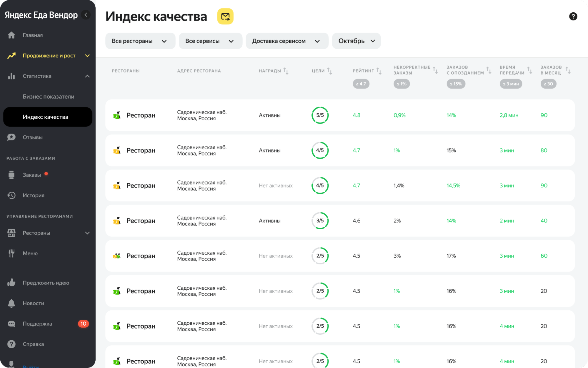
Task: Sort by Время передачи column arrows
Action: point(529,70)
